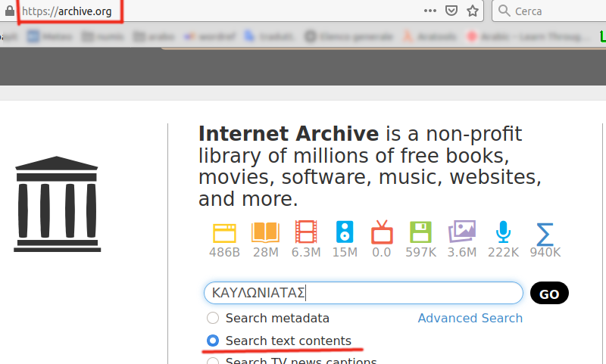Choose Search TV news captions radio button

point(213,361)
